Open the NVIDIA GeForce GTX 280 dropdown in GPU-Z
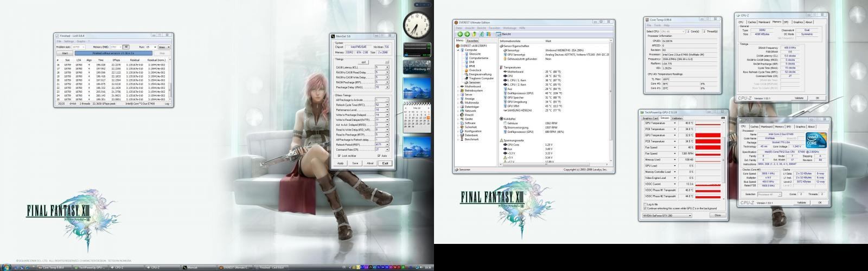Image resolution: width=868 pixels, height=271 pixels. click(667, 215)
